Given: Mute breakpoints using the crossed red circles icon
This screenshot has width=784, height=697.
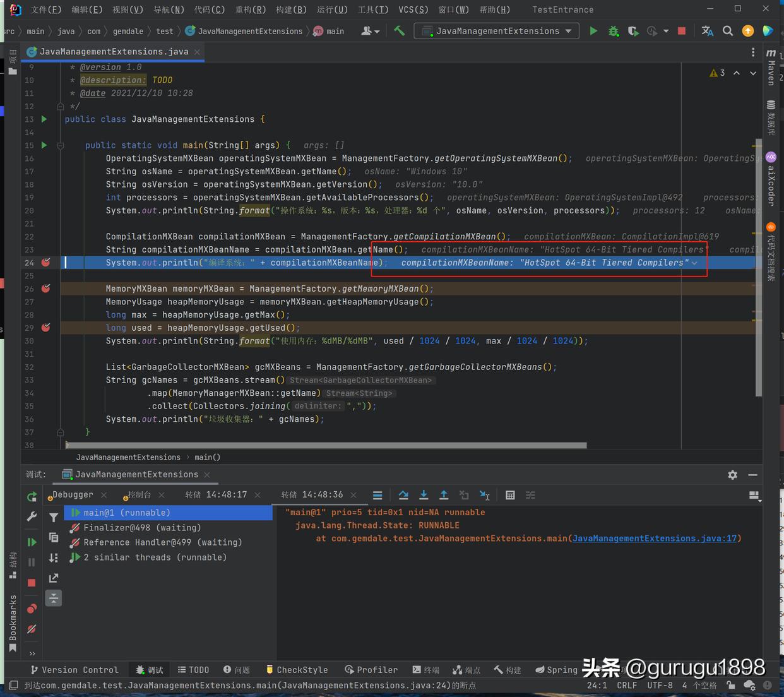Looking at the screenshot, I should 31,629.
